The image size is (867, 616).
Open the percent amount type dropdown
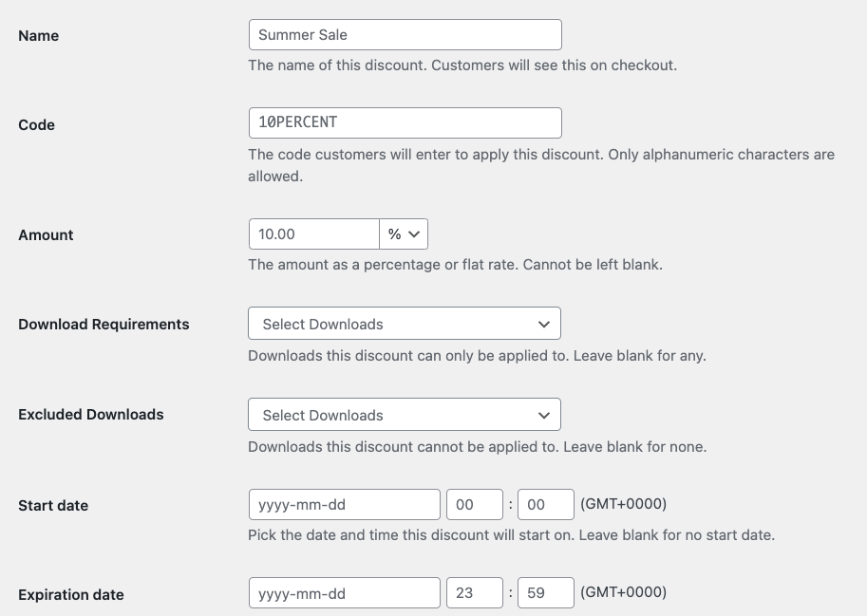click(x=404, y=234)
